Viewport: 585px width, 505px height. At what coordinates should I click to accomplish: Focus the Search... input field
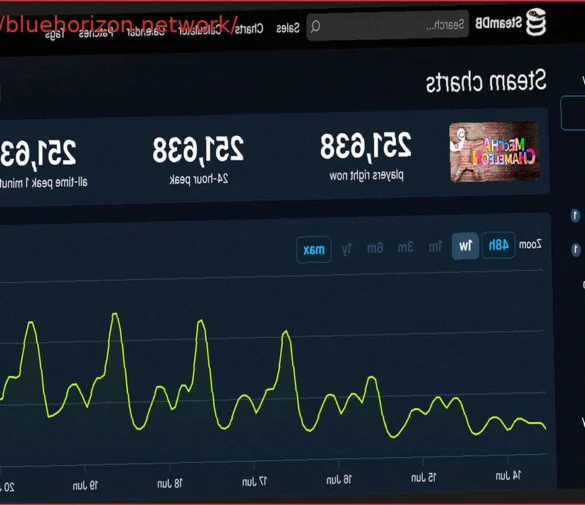tap(387, 26)
